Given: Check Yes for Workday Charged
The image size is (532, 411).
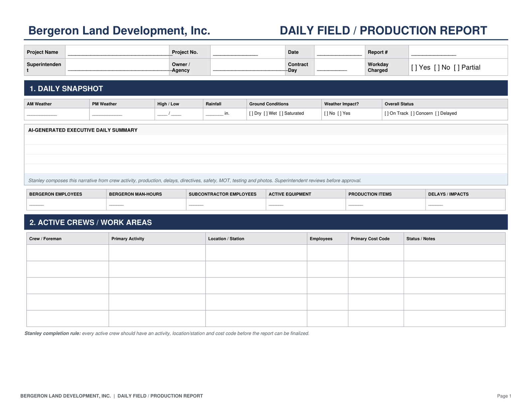Looking at the screenshot, I should (x=414, y=68).
